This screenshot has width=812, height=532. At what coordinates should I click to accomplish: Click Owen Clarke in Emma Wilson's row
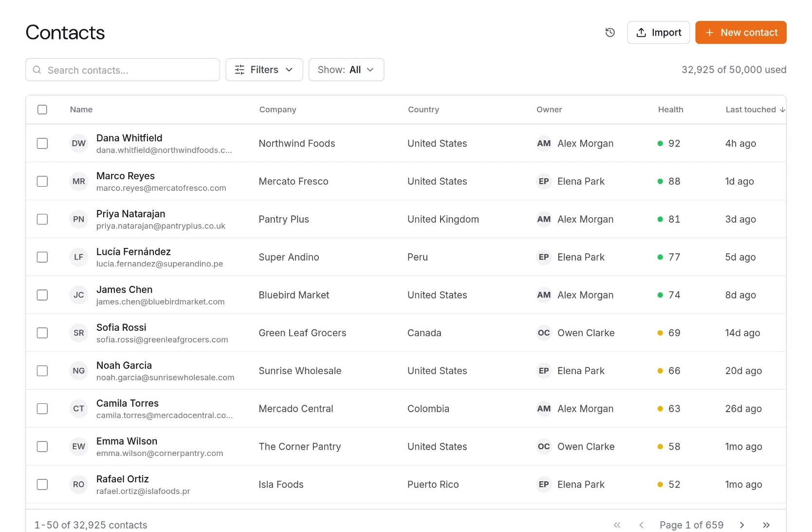pyautogui.click(x=586, y=447)
